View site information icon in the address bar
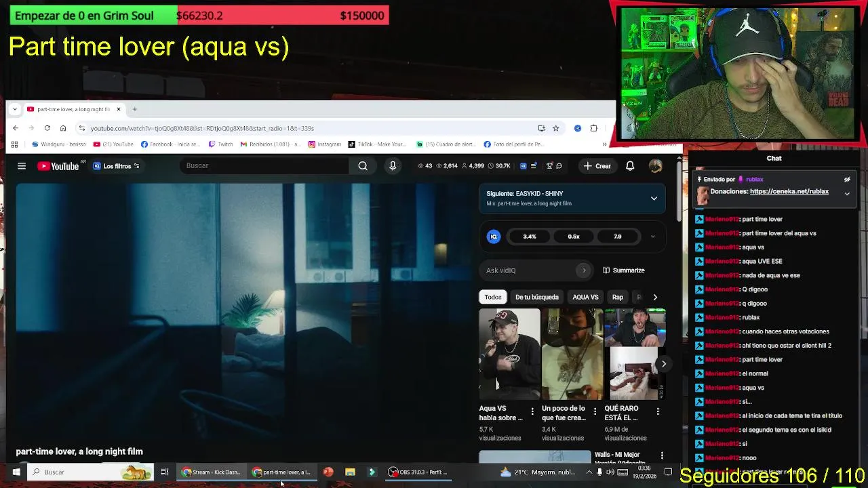 82,128
